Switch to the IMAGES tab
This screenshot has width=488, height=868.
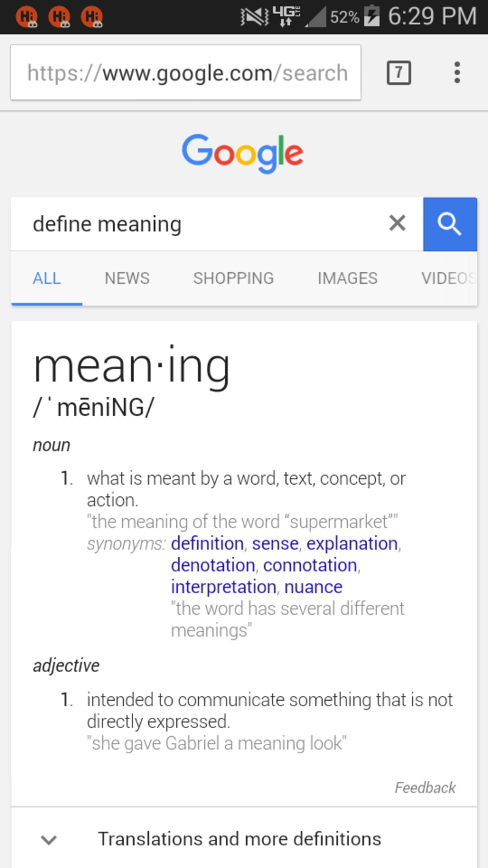coord(347,278)
